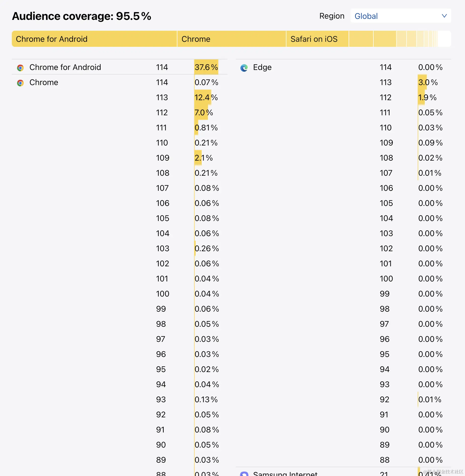
Task: Select the Chrome segment in coverage bar
Action: [231, 39]
